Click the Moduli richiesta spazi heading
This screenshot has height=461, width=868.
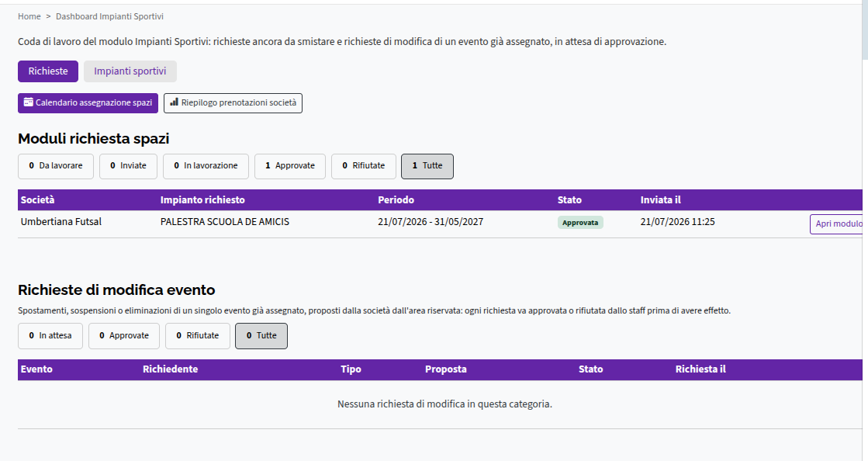94,138
